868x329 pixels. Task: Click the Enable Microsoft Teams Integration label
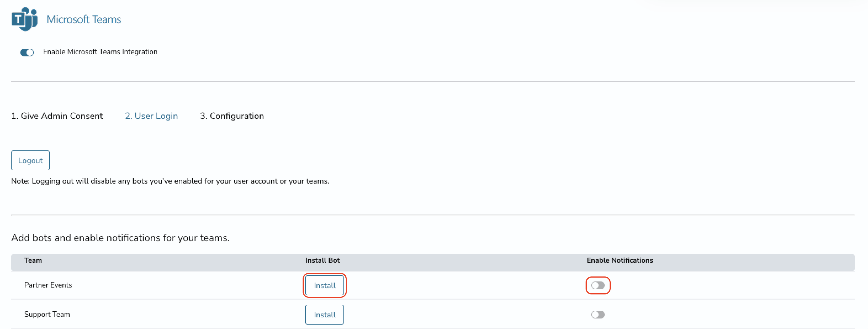tap(100, 52)
